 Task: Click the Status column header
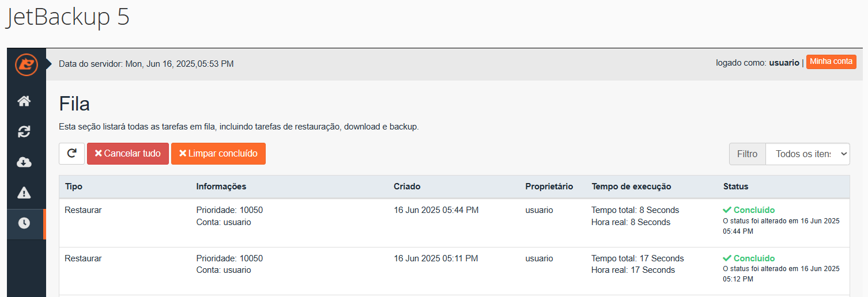click(x=735, y=186)
